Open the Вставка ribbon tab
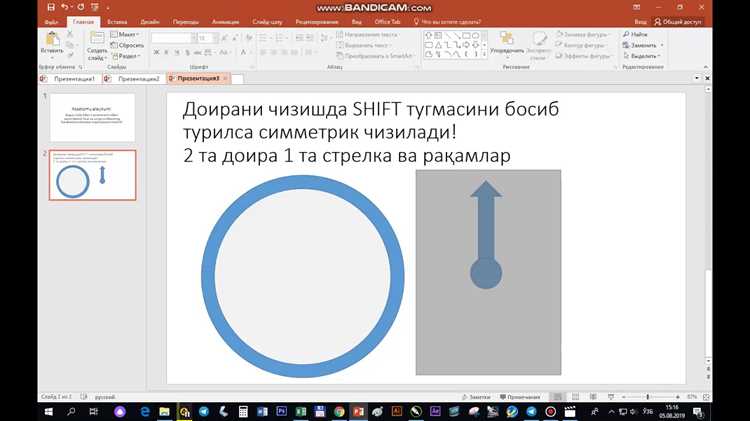The height and width of the screenshot is (421, 750). pos(117,22)
